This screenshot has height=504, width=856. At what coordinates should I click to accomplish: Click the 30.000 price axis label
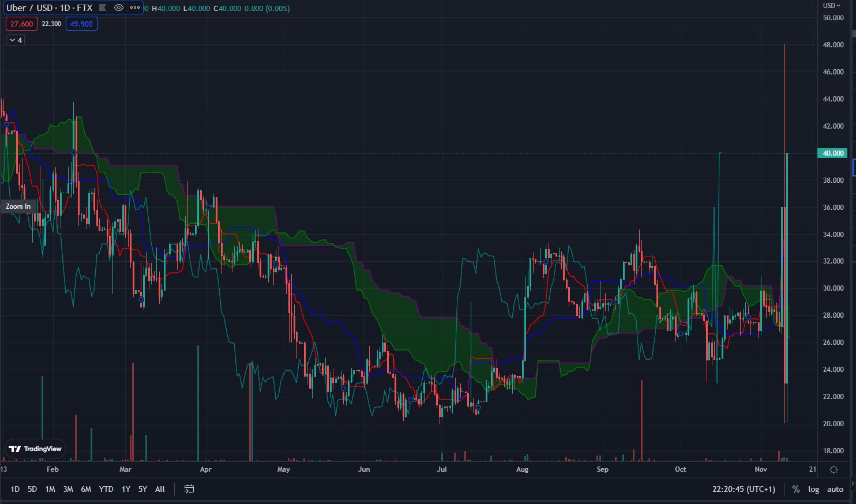point(833,288)
